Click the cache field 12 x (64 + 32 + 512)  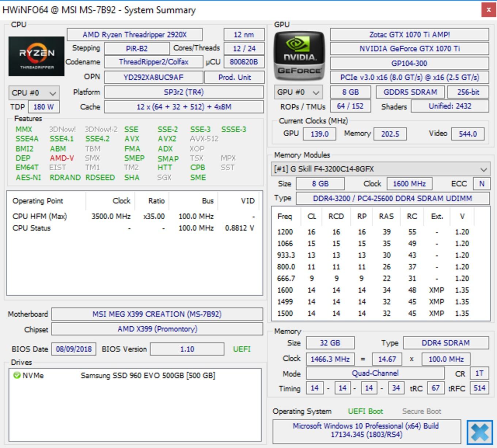coord(184,107)
